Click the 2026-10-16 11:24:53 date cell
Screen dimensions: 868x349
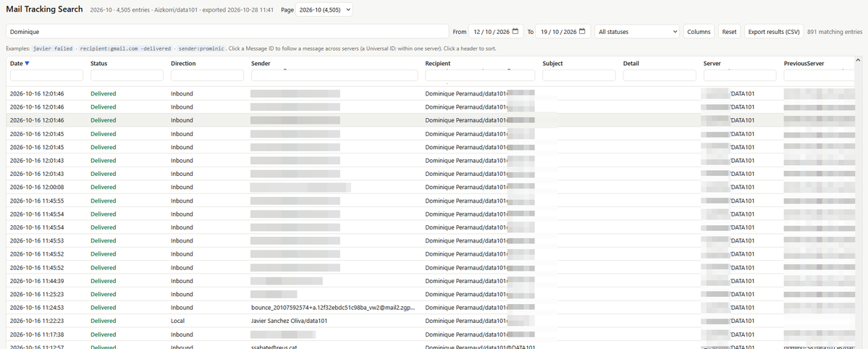pyautogui.click(x=36, y=308)
